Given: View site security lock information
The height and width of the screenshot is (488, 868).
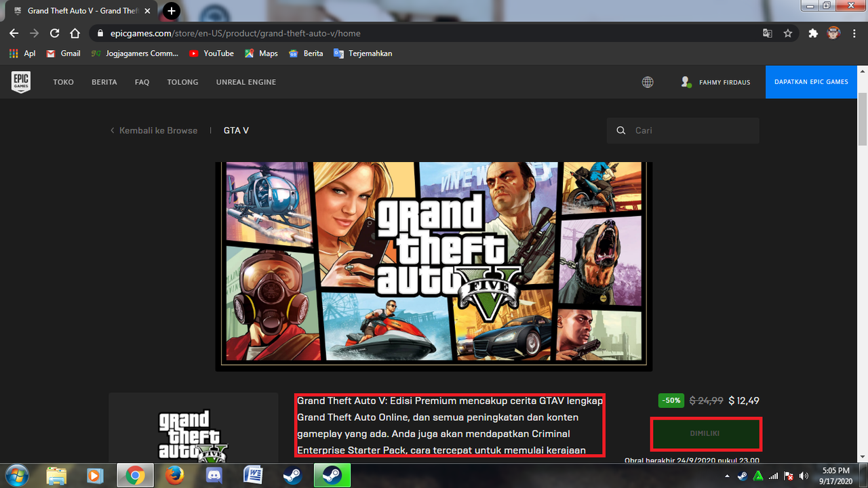Looking at the screenshot, I should pyautogui.click(x=100, y=33).
